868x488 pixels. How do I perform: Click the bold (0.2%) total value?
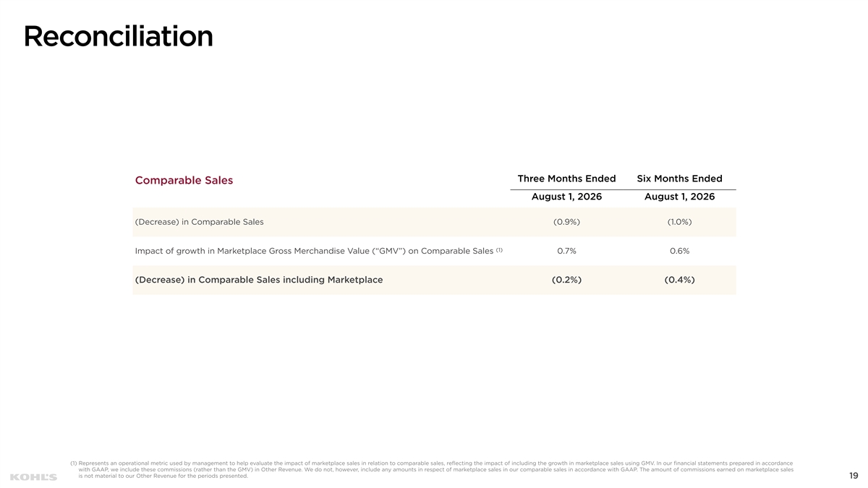click(566, 280)
